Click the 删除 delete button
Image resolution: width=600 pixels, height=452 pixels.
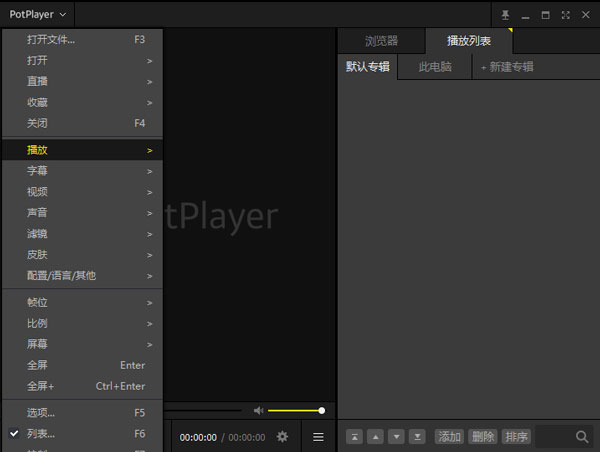(483, 437)
